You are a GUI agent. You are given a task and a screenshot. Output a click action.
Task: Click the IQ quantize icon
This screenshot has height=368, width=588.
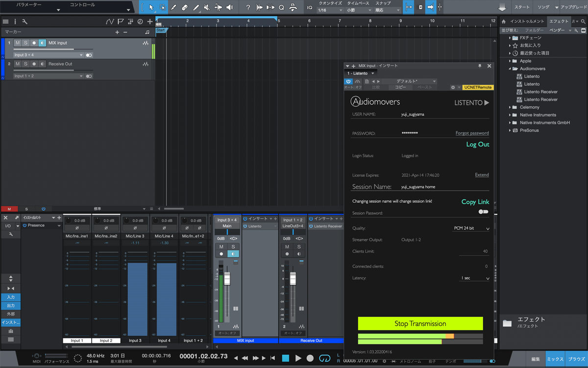coord(310,7)
